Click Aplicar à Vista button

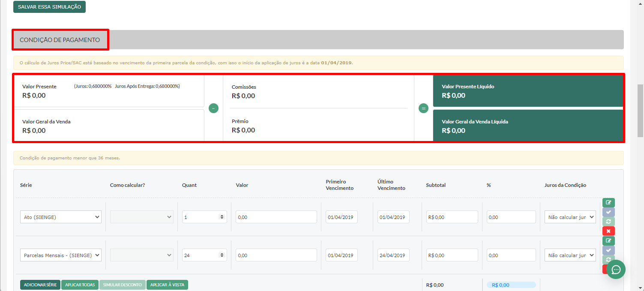click(x=167, y=285)
